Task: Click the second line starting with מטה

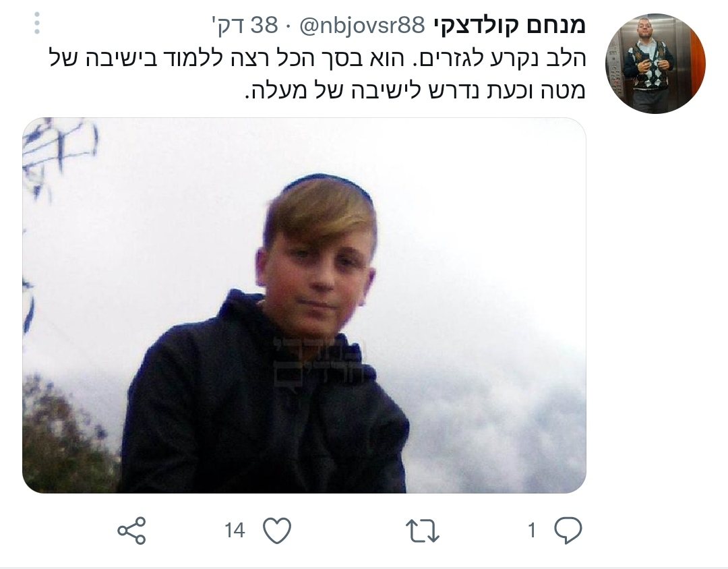Action: (415, 89)
